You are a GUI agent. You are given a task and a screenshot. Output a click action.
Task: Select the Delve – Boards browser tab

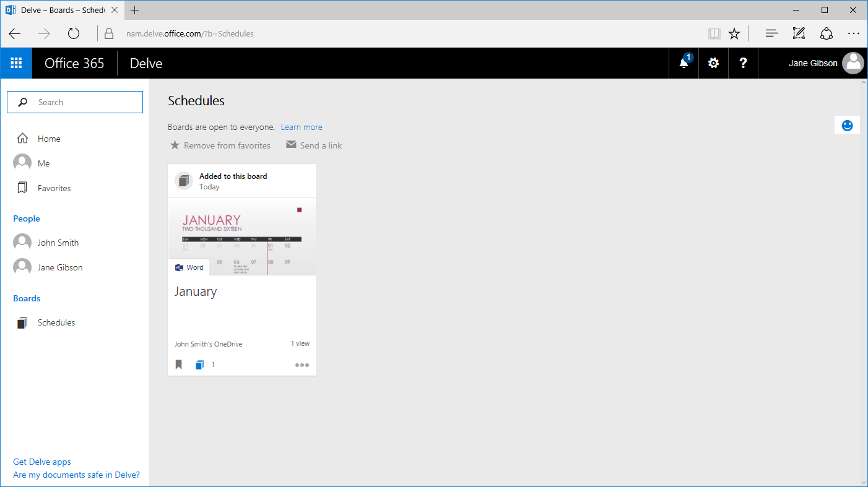[x=63, y=10]
